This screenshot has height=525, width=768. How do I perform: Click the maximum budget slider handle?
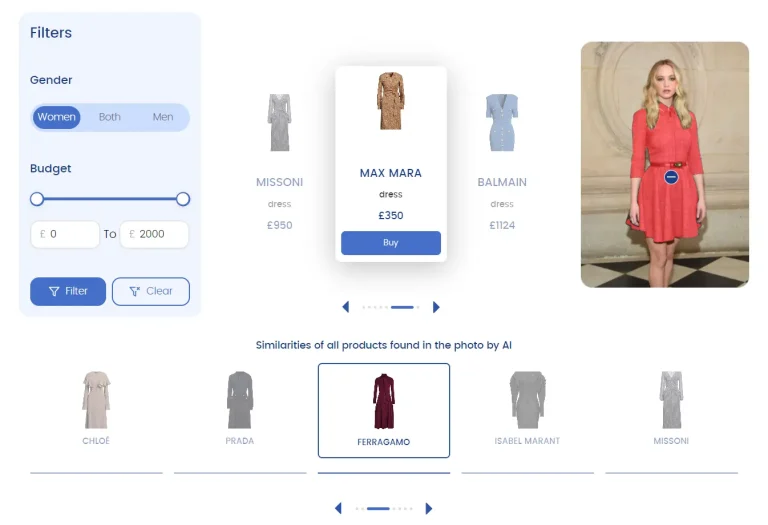[183, 199]
